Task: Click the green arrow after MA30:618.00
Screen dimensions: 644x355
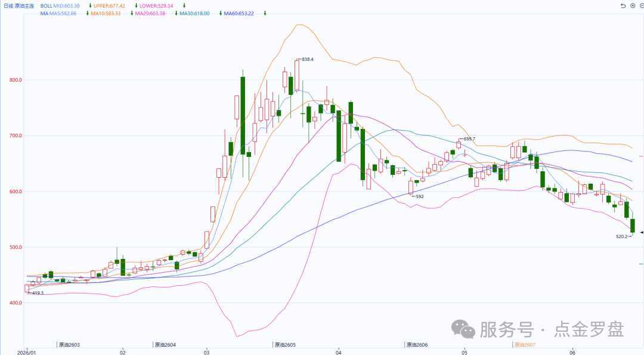Action: [x=221, y=13]
